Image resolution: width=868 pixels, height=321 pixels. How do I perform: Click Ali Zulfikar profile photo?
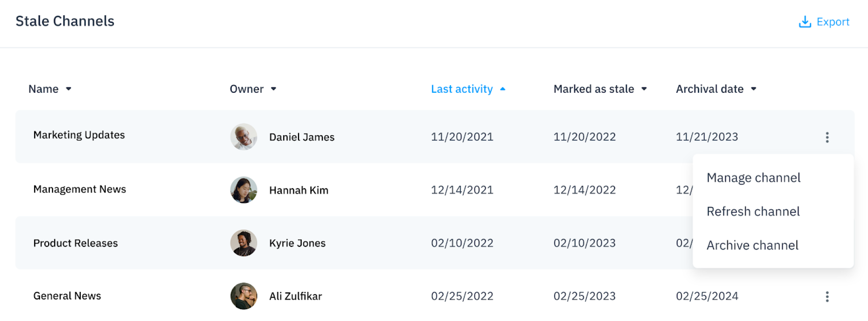[244, 296]
